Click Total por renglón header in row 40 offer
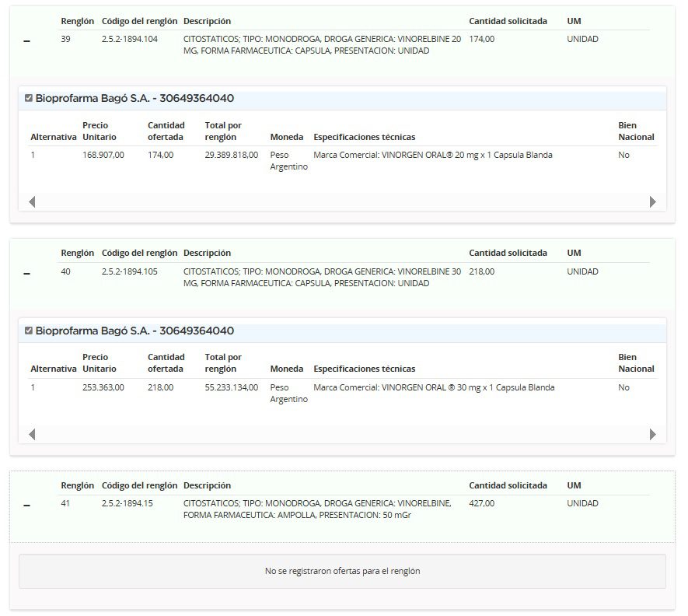Viewport: 688px width, 616px height. 223,362
